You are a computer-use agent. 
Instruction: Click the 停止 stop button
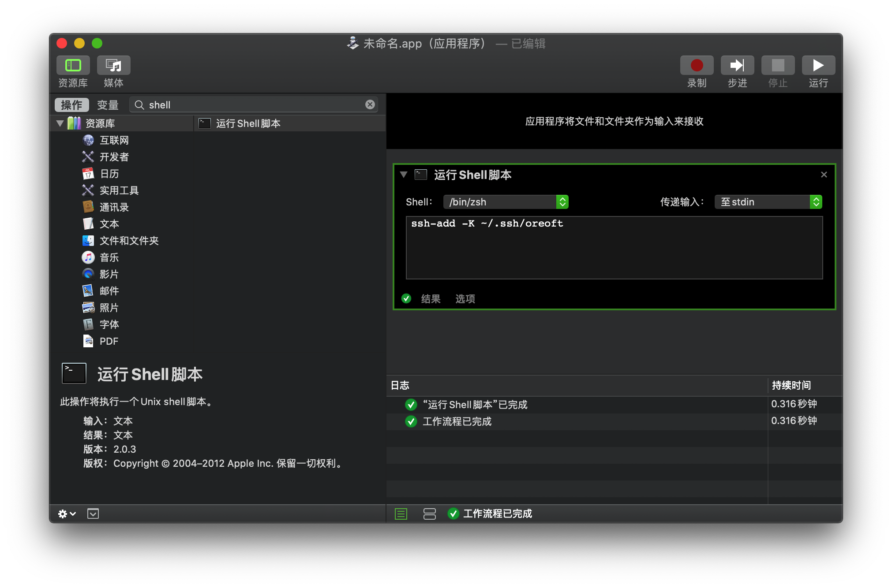tap(778, 65)
